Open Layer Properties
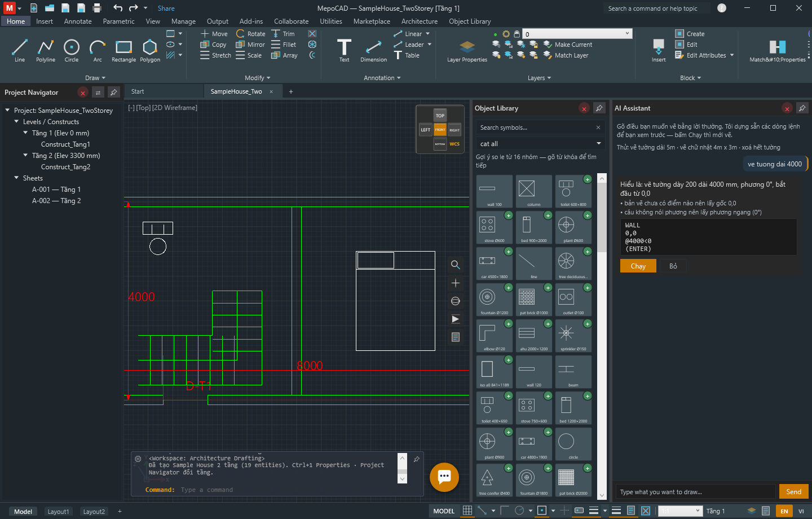Viewport: 812px width, 519px height. (x=467, y=50)
